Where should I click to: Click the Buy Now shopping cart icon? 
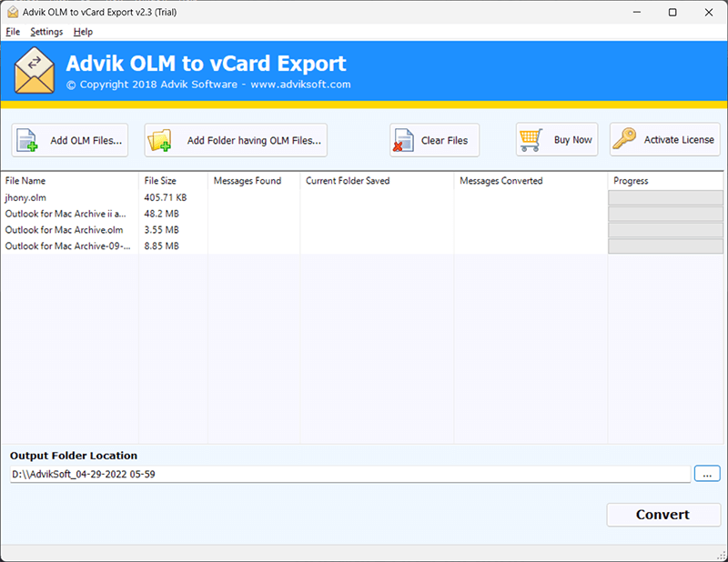pos(531,140)
